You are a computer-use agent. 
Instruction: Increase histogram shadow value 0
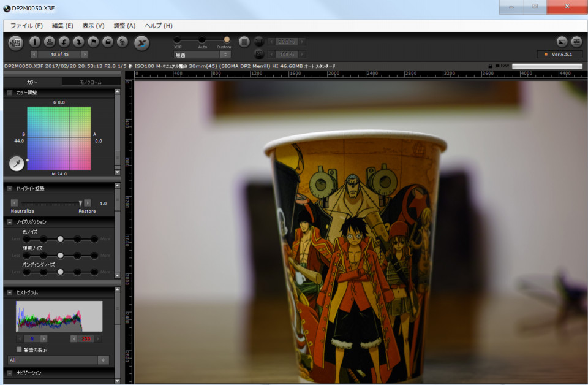44,339
